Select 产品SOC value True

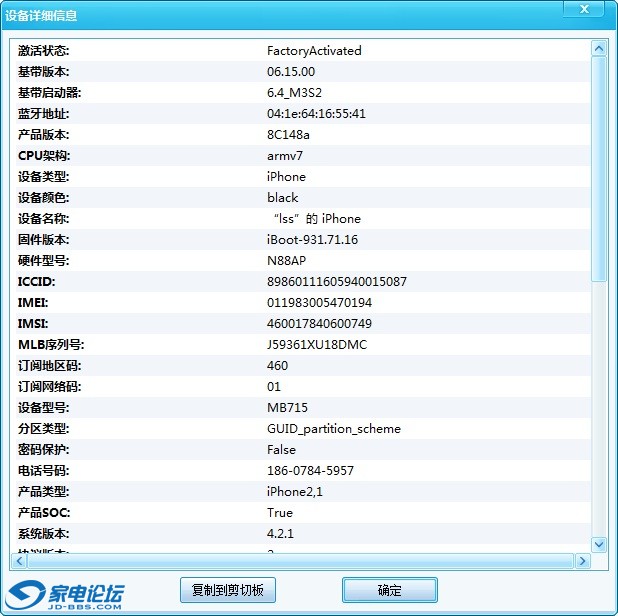pyautogui.click(x=280, y=513)
